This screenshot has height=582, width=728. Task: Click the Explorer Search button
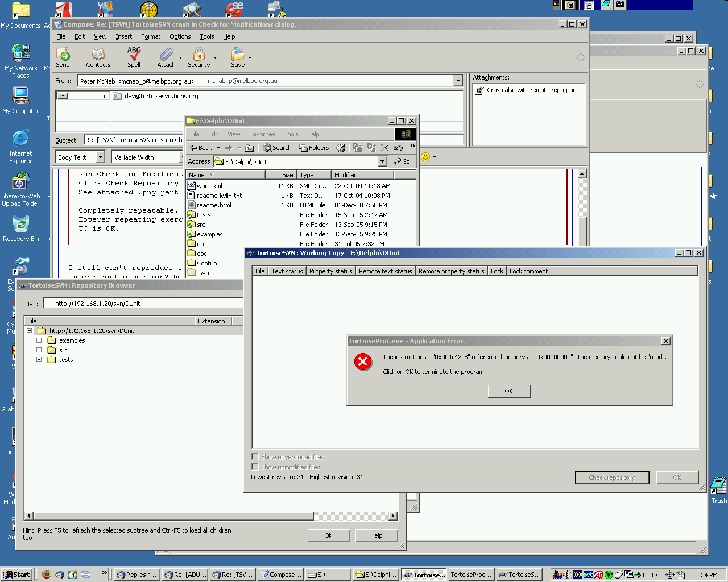pos(277,148)
